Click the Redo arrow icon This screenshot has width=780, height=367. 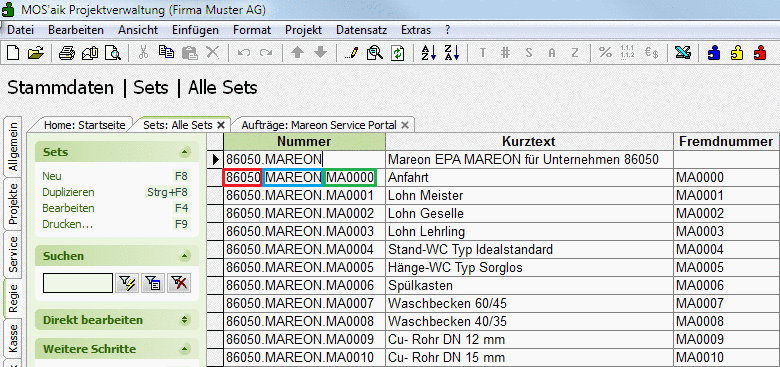tap(266, 53)
